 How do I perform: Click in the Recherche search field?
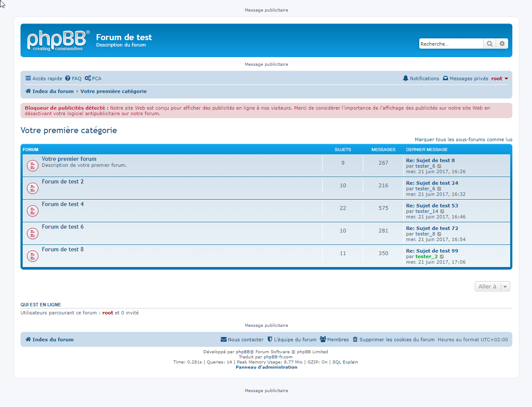tap(450, 44)
